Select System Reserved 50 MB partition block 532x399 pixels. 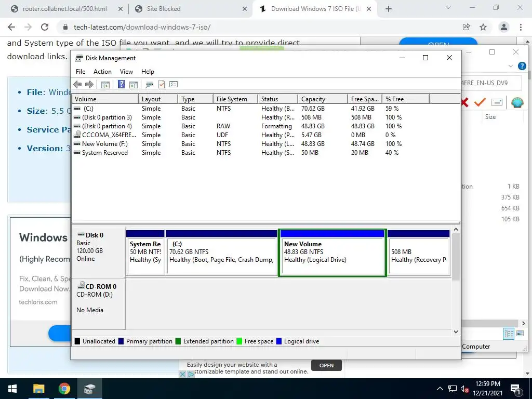click(145, 253)
